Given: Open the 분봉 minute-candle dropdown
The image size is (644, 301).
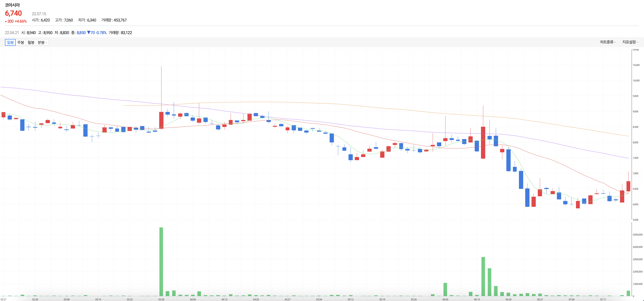Looking at the screenshot, I should tap(42, 42).
